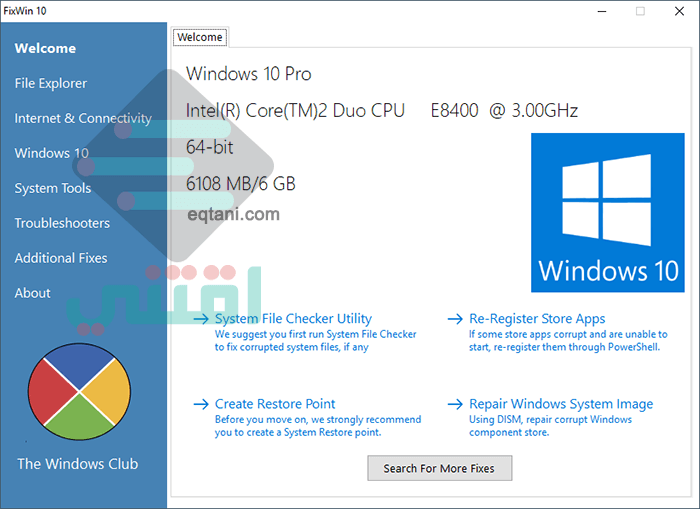The width and height of the screenshot is (700, 509).
Task: Click The Windows Club circular logo
Action: coord(79,392)
